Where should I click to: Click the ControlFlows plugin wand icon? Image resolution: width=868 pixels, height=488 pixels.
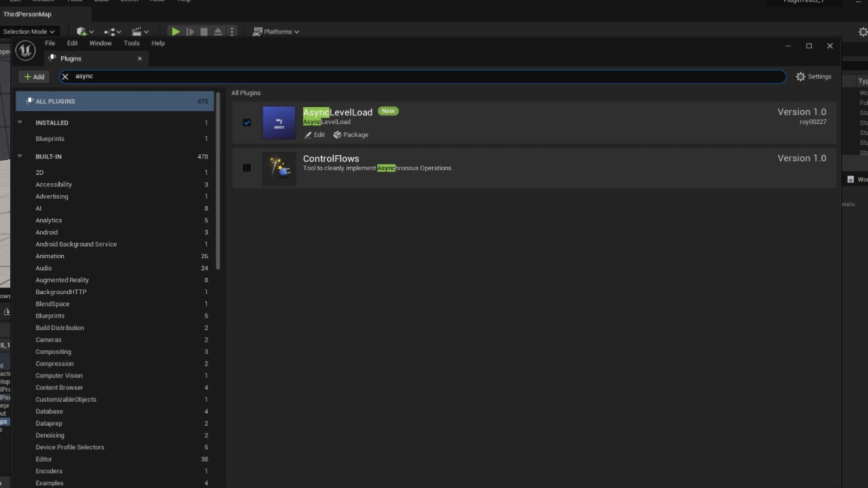tap(279, 168)
